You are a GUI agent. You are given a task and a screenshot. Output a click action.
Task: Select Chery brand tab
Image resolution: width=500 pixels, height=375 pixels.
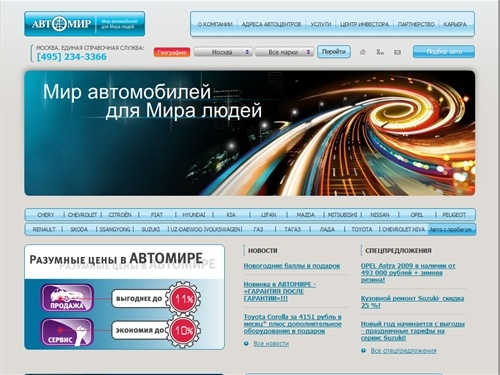pos(46,215)
